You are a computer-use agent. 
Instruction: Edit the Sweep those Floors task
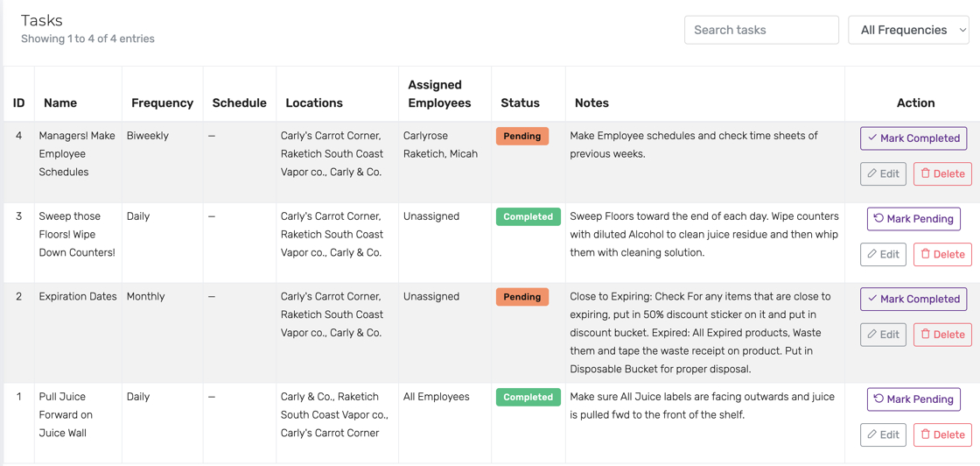tap(883, 254)
